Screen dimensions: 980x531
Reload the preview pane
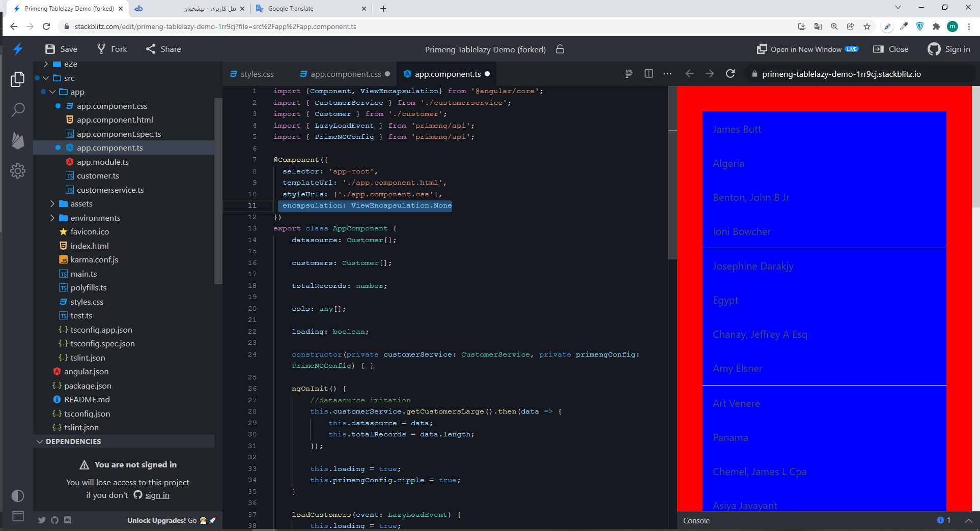coord(730,74)
